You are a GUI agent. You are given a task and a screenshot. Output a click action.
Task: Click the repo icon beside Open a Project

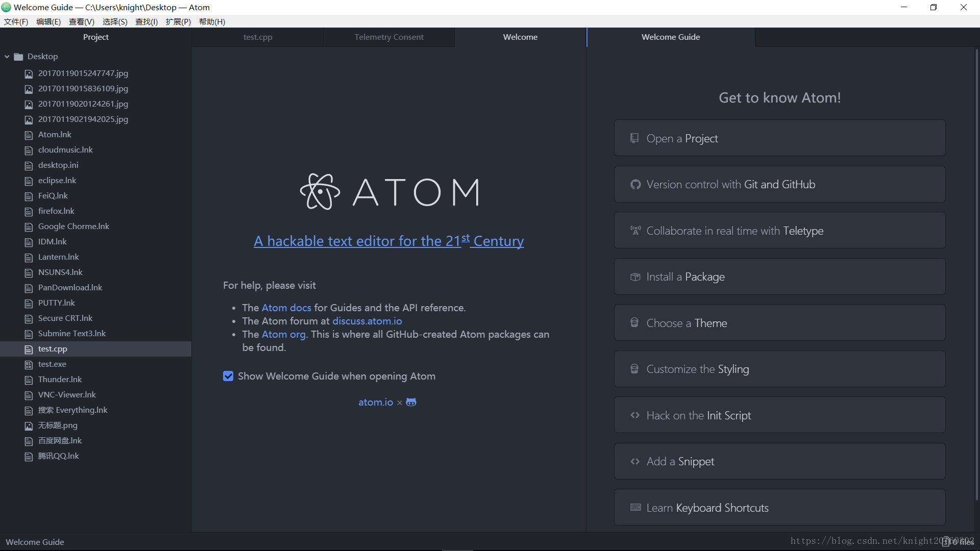click(634, 138)
